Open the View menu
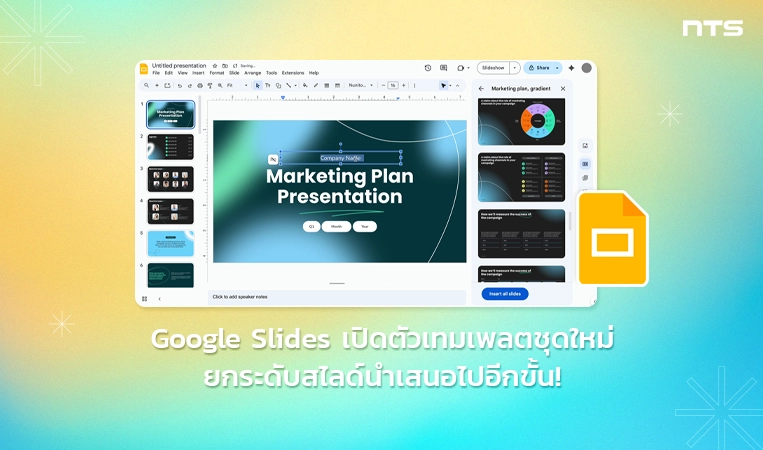 182,73
